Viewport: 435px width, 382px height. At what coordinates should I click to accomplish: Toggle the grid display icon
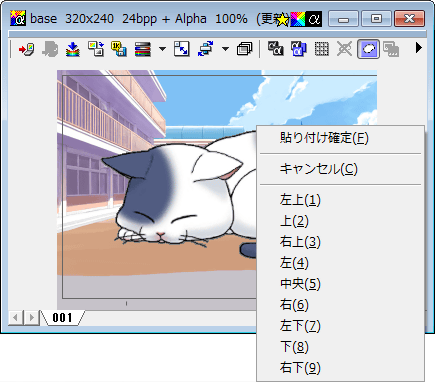coord(322,49)
